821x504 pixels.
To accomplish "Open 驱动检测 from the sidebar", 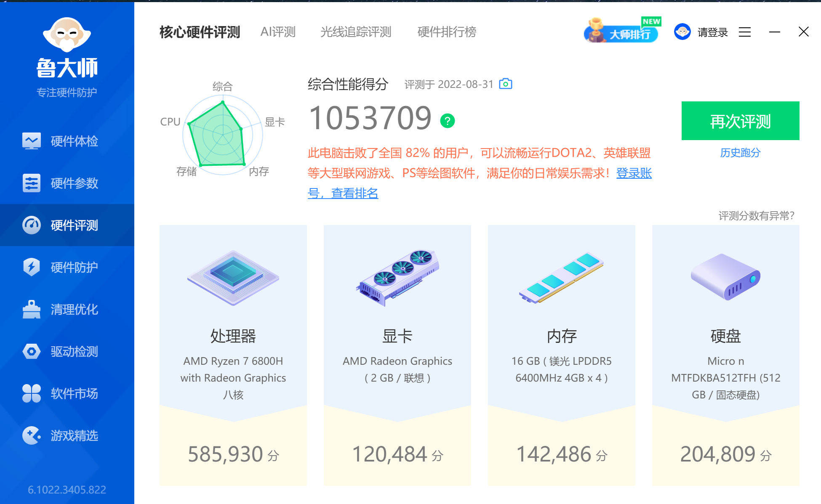I will click(67, 351).
